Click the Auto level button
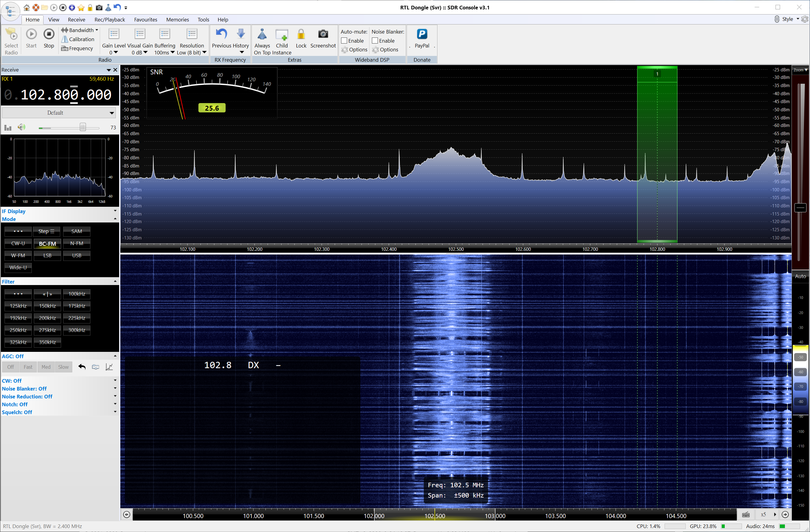810x532 pixels. pos(800,276)
